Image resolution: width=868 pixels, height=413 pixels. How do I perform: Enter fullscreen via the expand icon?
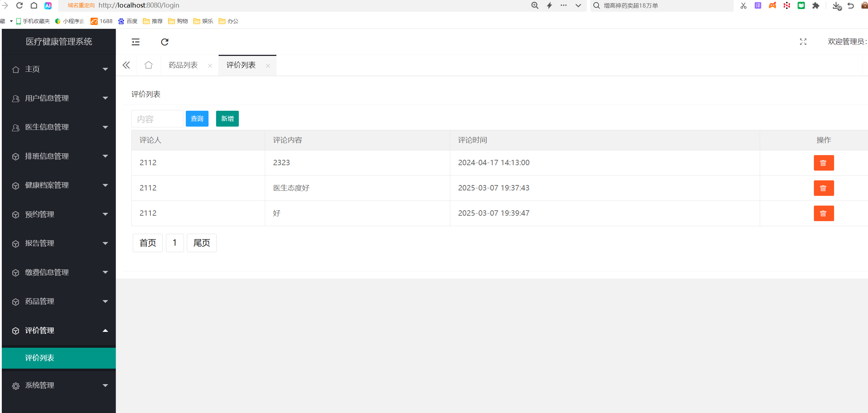(803, 42)
